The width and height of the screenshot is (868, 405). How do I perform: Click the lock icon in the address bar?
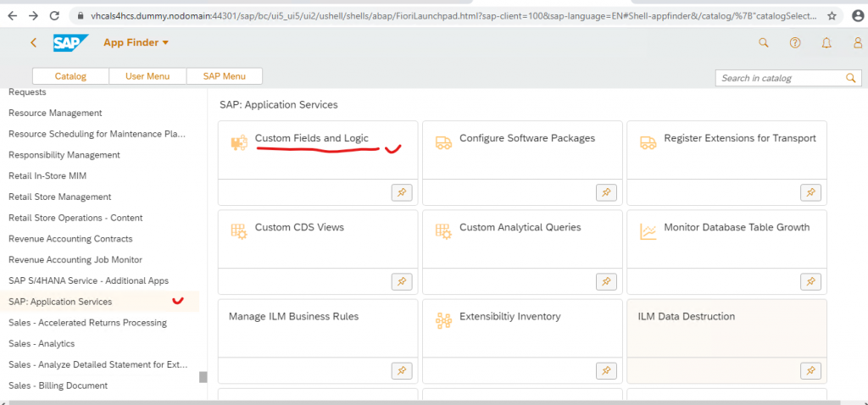point(81,16)
